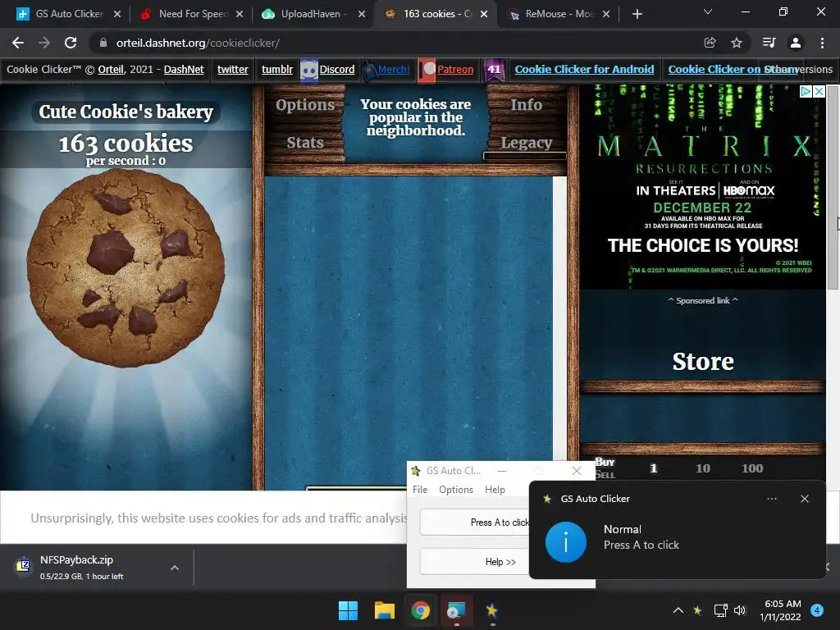
Task: Switch store to Buy mode
Action: click(x=605, y=462)
